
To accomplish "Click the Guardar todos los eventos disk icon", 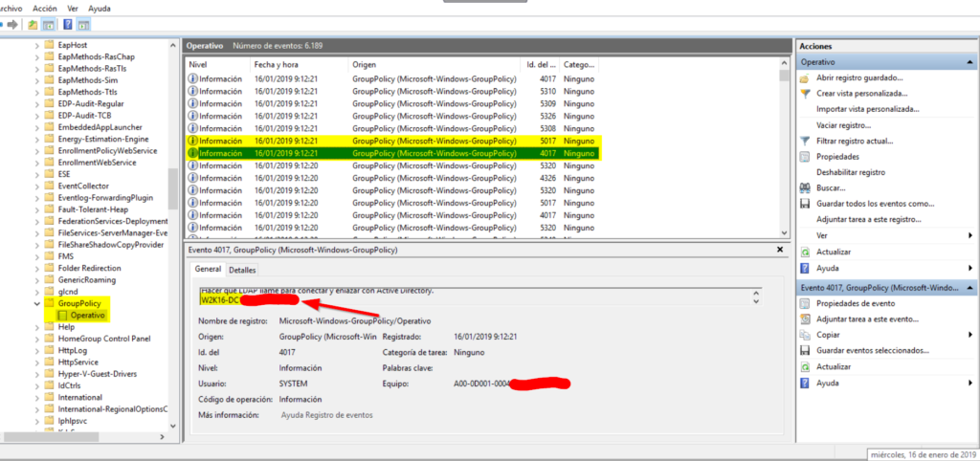I will 805,204.
